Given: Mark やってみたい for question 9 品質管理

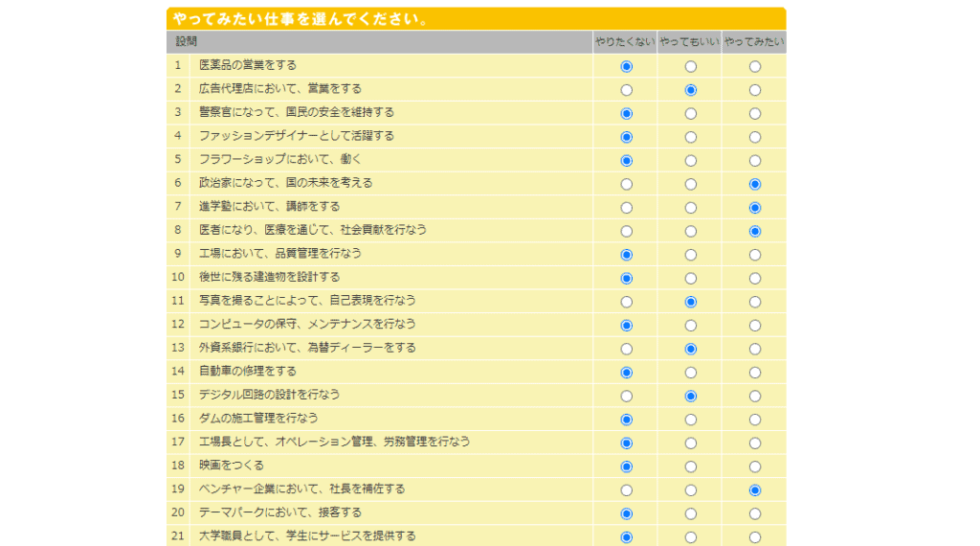Looking at the screenshot, I should pos(755,255).
